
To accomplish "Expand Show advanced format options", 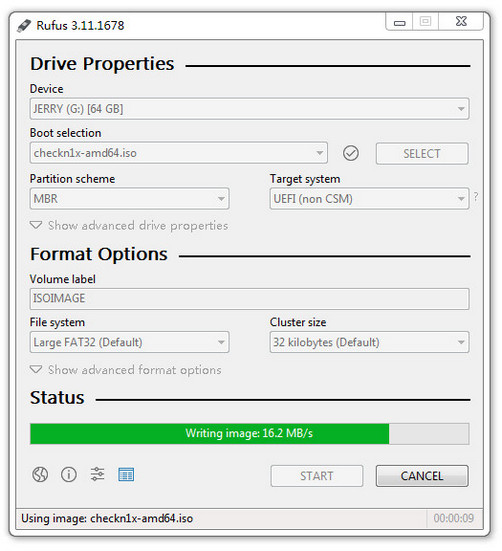I will pyautogui.click(x=126, y=370).
